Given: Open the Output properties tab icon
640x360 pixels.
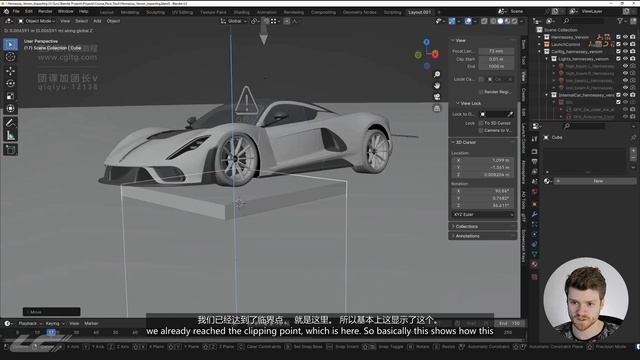Looking at the screenshot, I should click(534, 162).
